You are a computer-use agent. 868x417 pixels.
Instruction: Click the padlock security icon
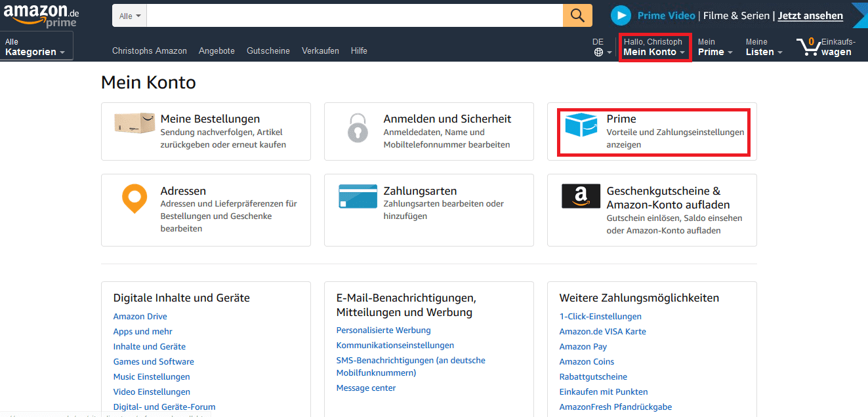coord(358,127)
